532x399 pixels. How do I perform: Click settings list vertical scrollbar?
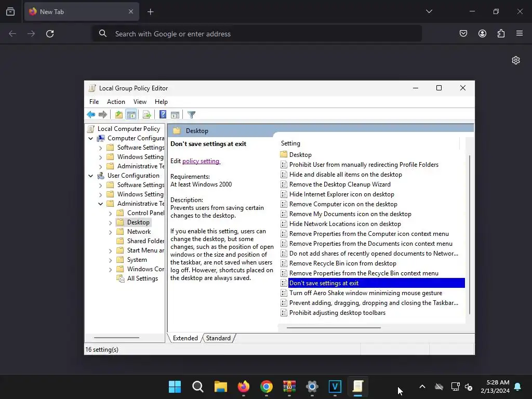(x=470, y=235)
